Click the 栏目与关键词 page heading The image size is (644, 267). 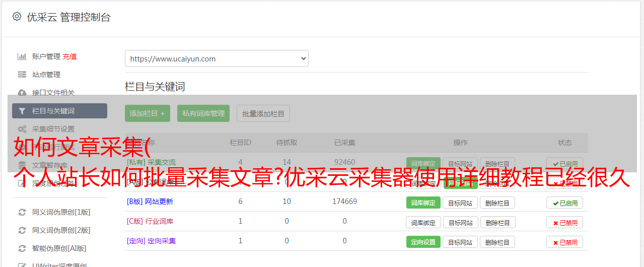coord(155,87)
